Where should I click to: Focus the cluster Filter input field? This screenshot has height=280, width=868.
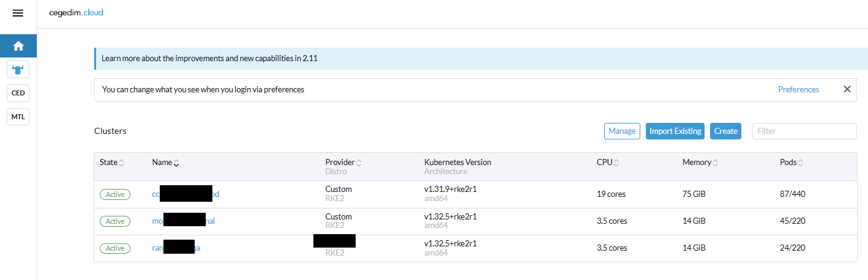point(804,131)
